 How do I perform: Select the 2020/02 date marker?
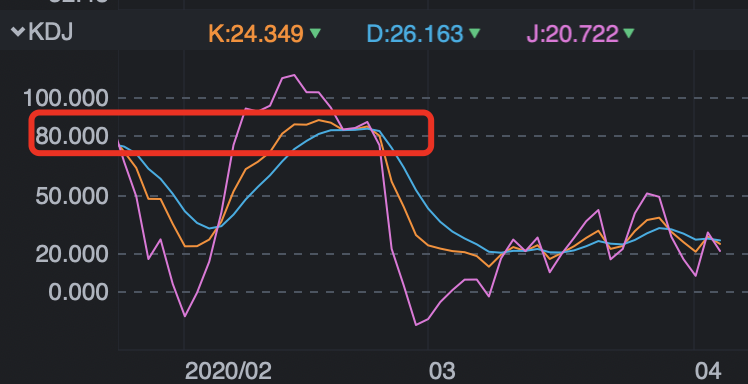coord(228,371)
